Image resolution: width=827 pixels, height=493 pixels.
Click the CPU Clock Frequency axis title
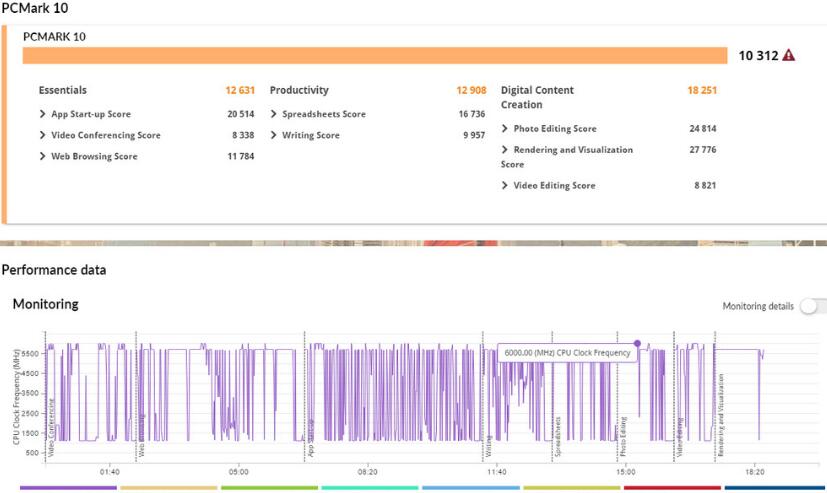tap(16, 397)
